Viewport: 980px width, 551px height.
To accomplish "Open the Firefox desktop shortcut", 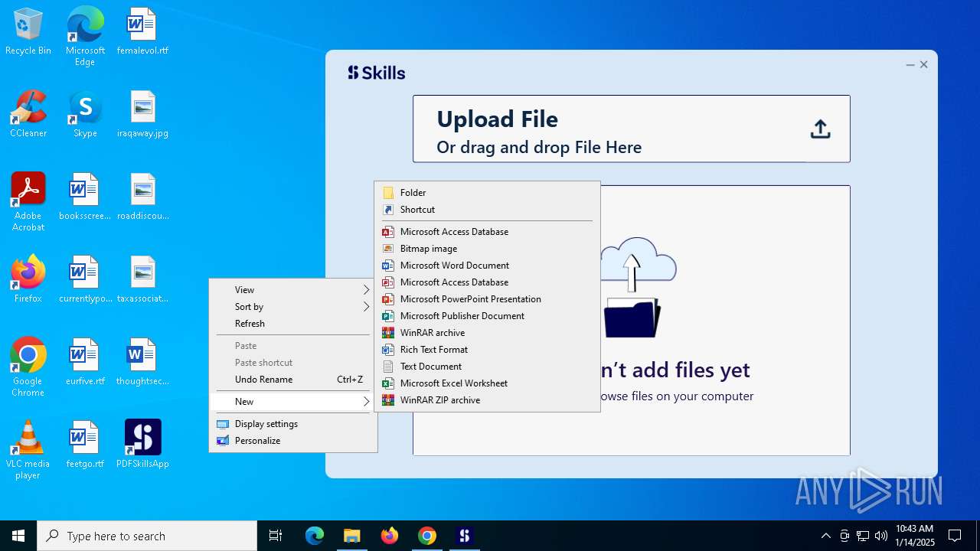I will click(28, 279).
